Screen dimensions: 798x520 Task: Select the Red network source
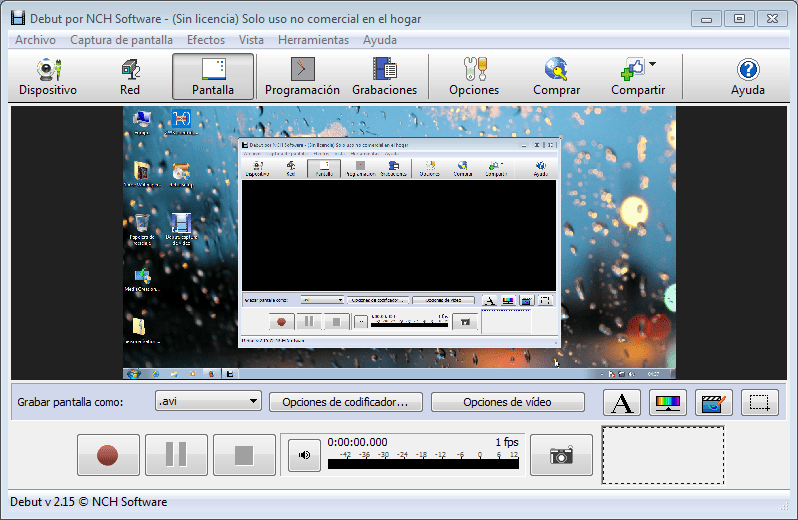tap(130, 77)
